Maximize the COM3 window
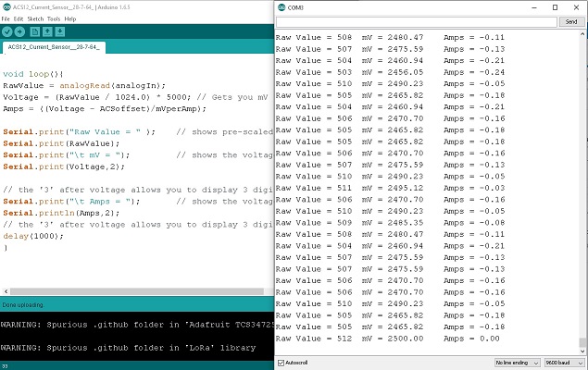This screenshot has width=588, height=370. point(555,7)
